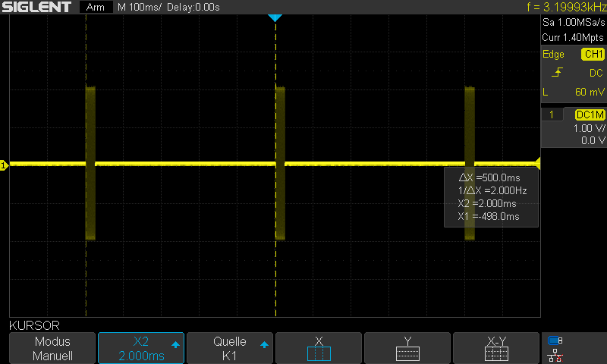Click the CH1 trigger source badge
607x364 pixels.
pos(593,54)
